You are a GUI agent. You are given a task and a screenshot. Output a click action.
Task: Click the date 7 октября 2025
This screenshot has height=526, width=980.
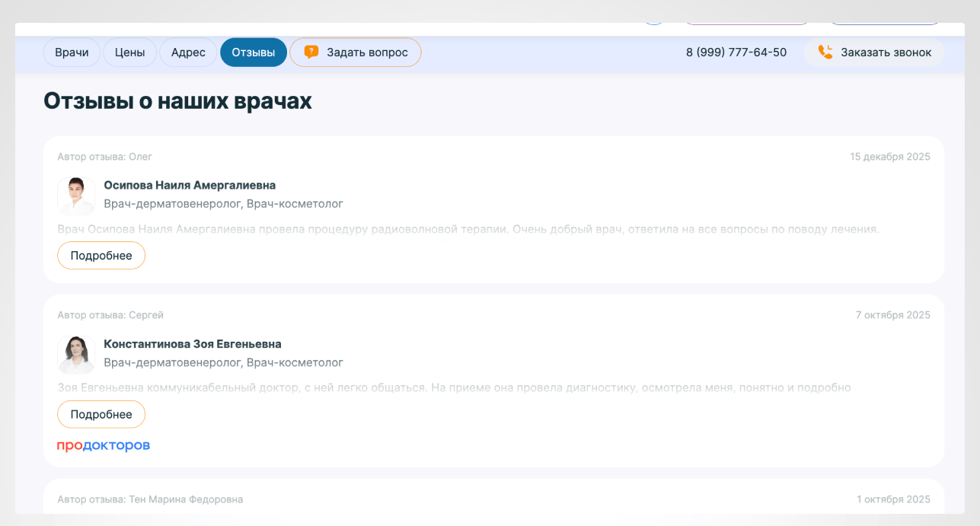pyautogui.click(x=893, y=315)
